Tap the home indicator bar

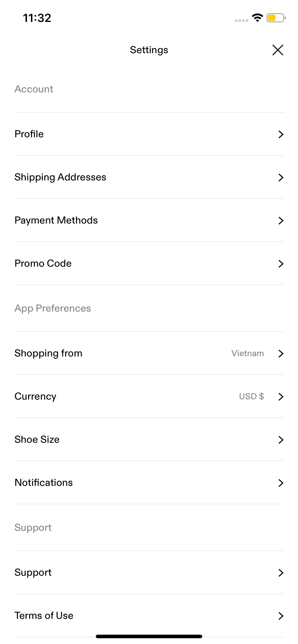(x=149, y=636)
